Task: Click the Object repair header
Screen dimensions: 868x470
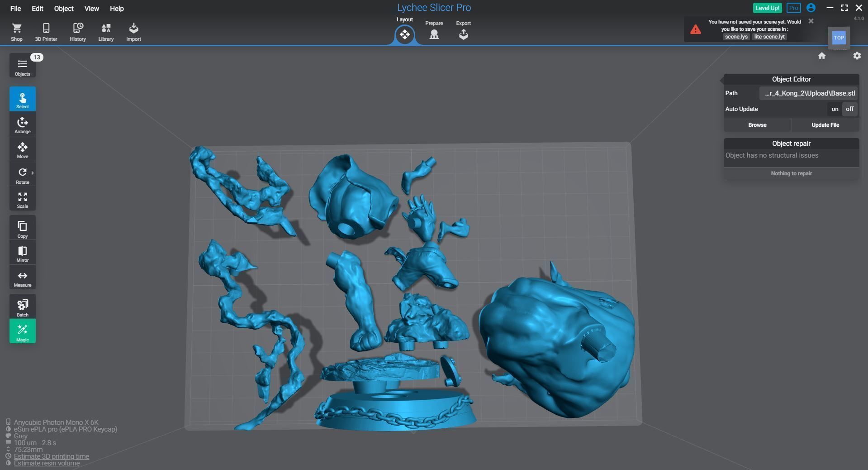Action: (x=791, y=144)
